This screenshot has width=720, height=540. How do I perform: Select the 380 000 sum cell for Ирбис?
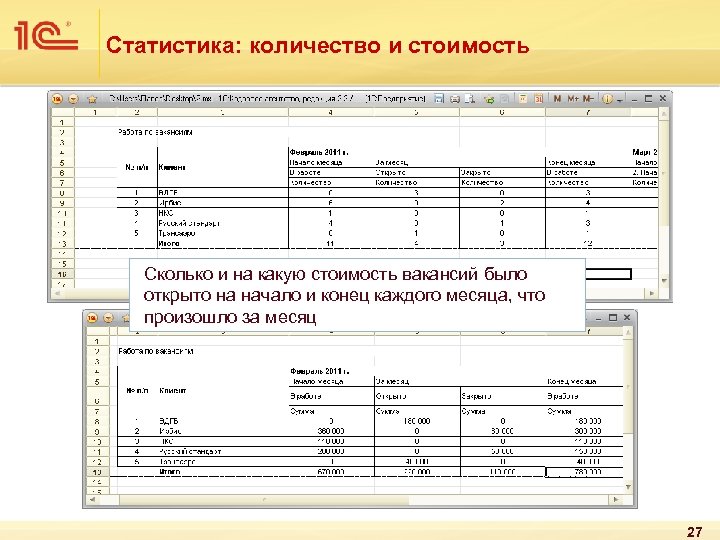coord(331,431)
